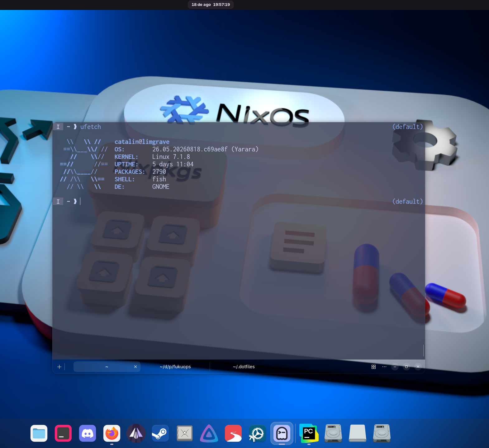The image size is (489, 448).
Task: Open the gear-with-snowflake settings app in the dock
Action: coord(258,433)
